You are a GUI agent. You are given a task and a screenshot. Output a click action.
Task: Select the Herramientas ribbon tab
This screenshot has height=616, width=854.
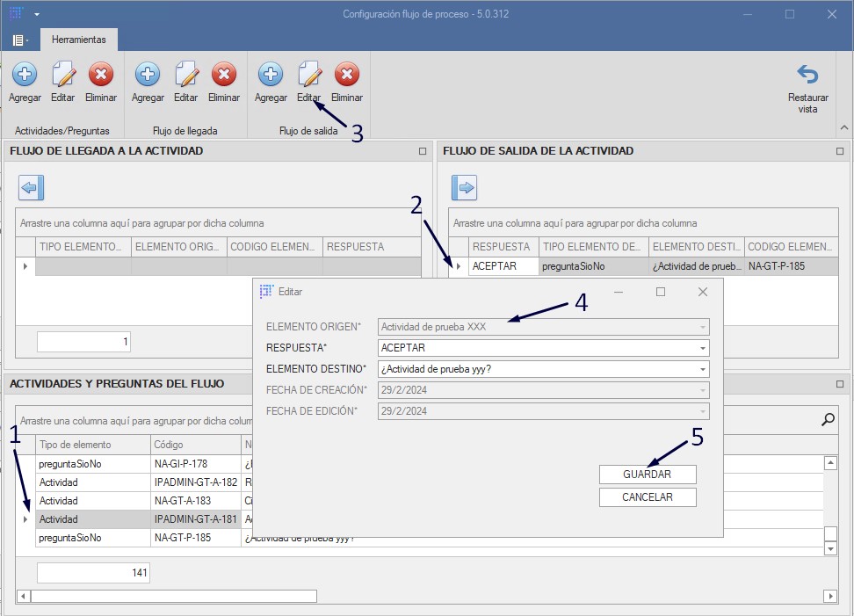[x=78, y=40]
